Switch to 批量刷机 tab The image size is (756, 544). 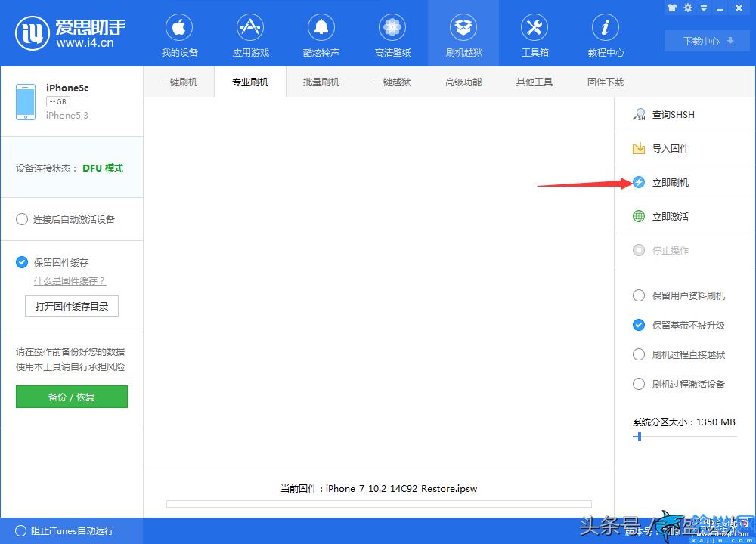tap(321, 82)
